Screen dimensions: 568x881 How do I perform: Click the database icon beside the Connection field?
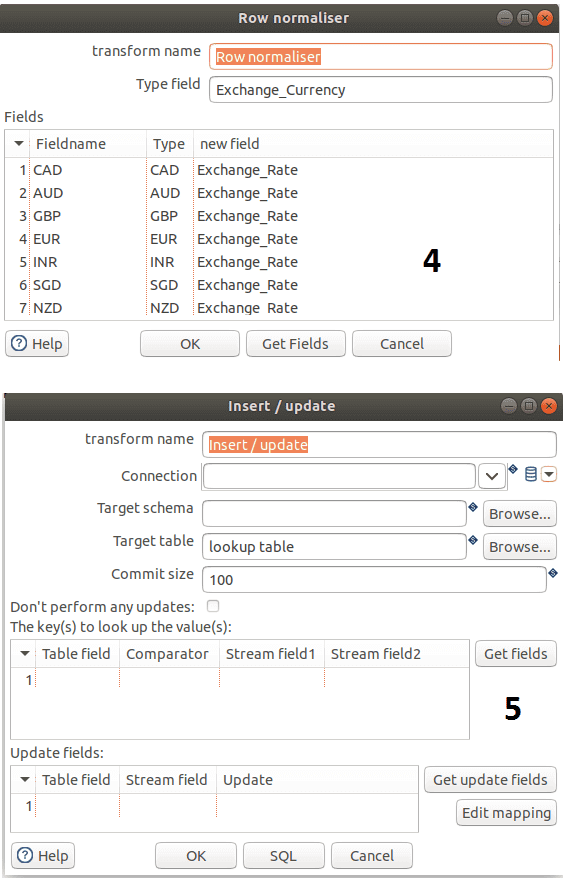pos(530,474)
